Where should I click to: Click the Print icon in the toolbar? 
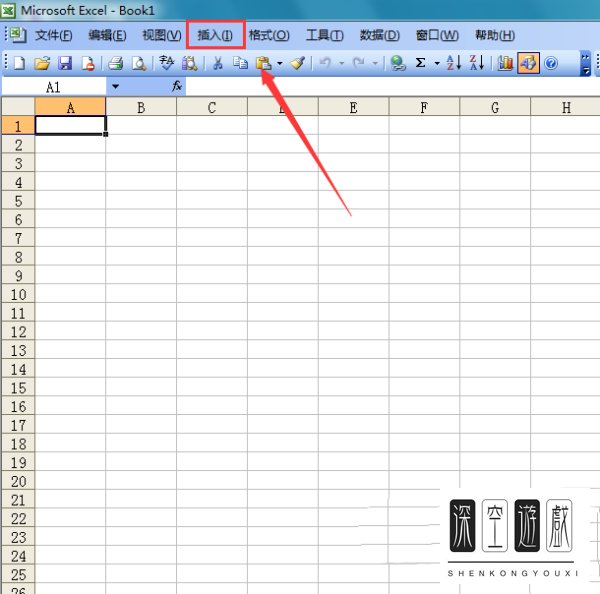pyautogui.click(x=115, y=63)
